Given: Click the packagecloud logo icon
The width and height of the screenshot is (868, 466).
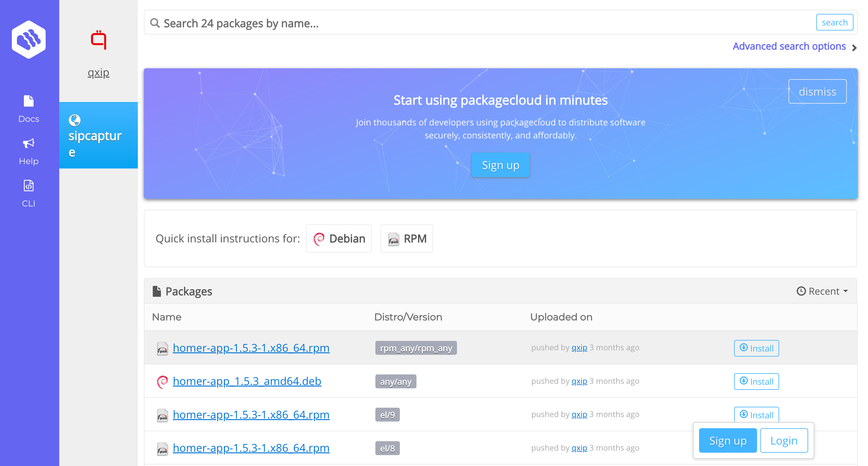Looking at the screenshot, I should click(x=29, y=39).
